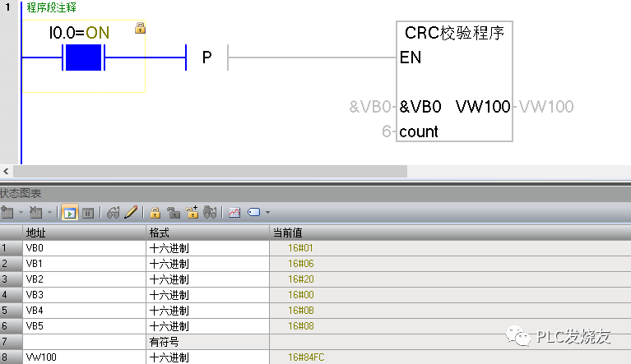The height and width of the screenshot is (364, 631).
Task: Click the 当前值 column header
Action: click(450, 233)
